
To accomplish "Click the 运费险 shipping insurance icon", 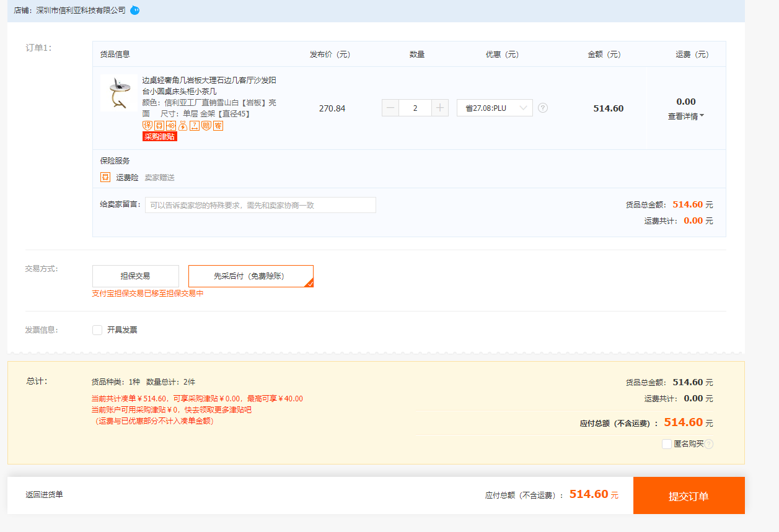I will tap(105, 177).
